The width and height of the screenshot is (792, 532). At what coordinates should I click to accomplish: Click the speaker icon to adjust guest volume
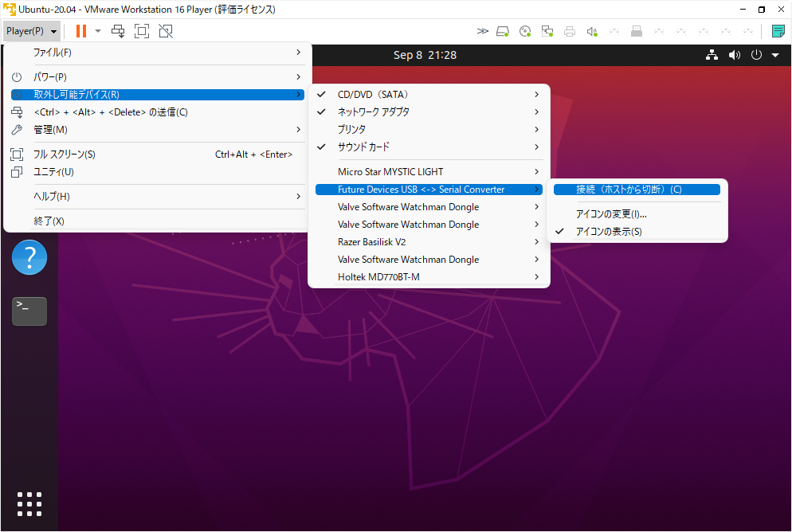tap(734, 55)
